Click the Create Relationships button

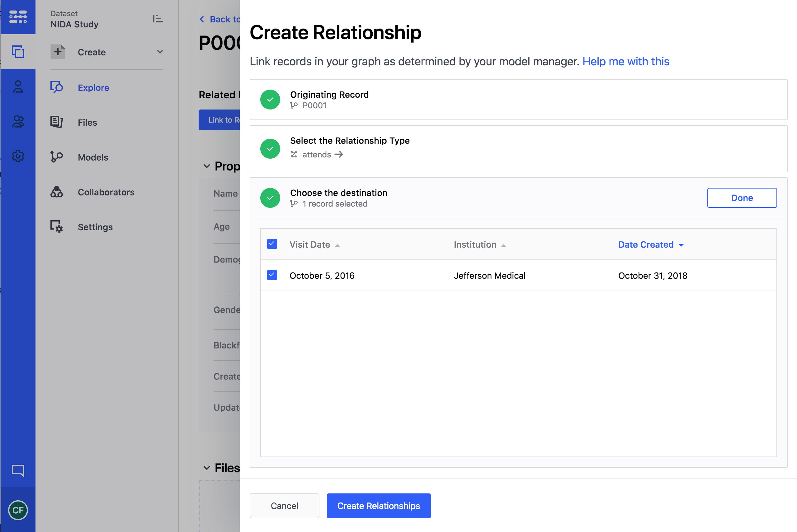pos(379,506)
